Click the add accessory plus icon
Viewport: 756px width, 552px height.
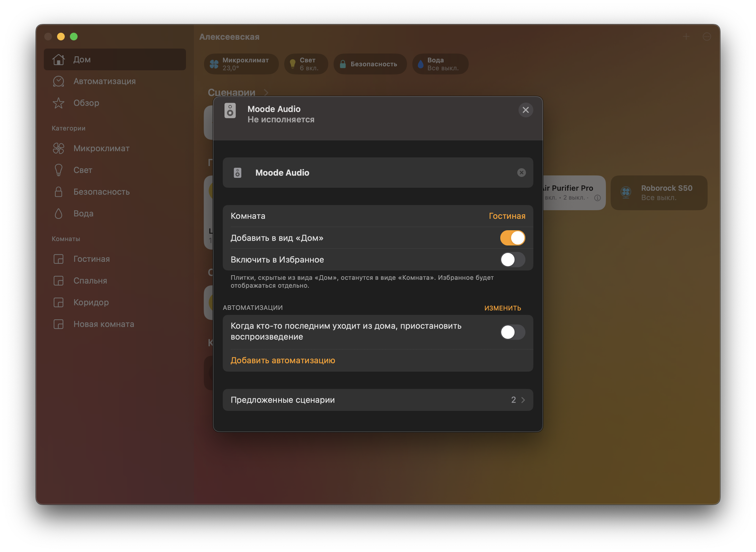coord(687,37)
